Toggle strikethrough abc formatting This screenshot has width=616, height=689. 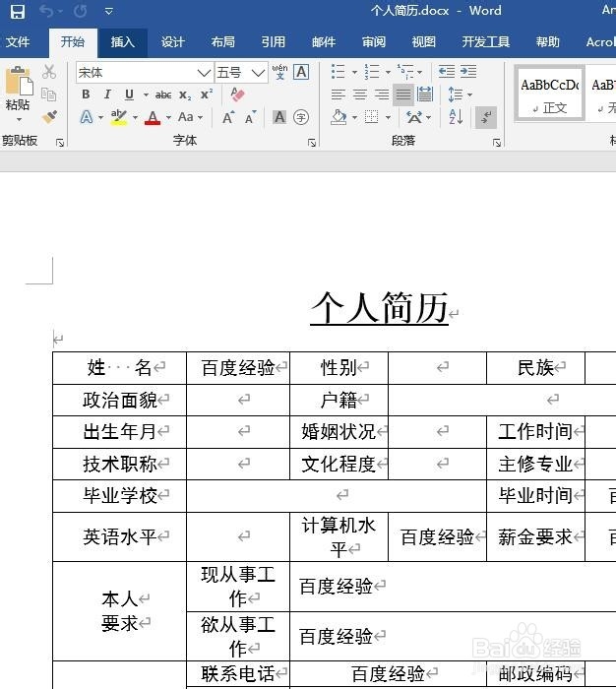click(x=163, y=94)
